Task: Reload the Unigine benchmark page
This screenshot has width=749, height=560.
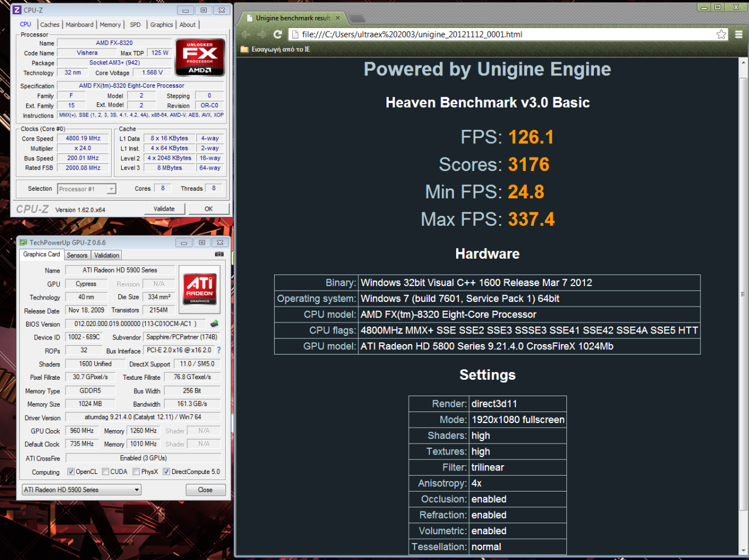Action: pyautogui.click(x=278, y=35)
